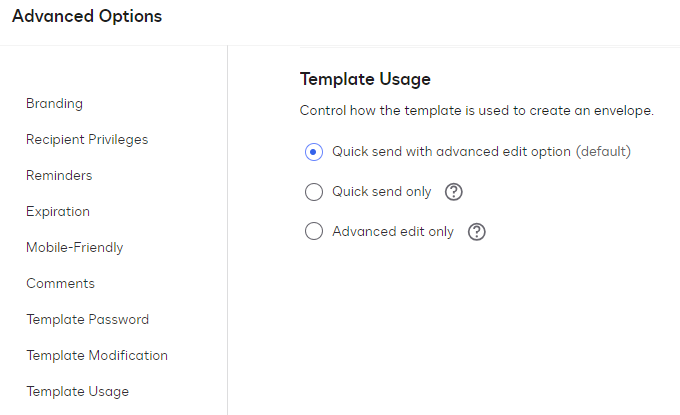Click the 'Quick send only' label text
Viewport: 680px width, 415px height.
pos(381,192)
